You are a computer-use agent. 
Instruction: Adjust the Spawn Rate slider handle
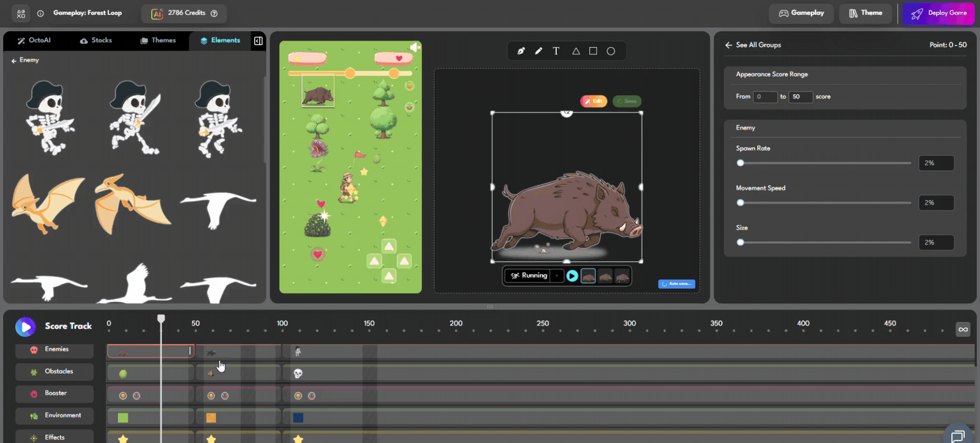point(740,163)
